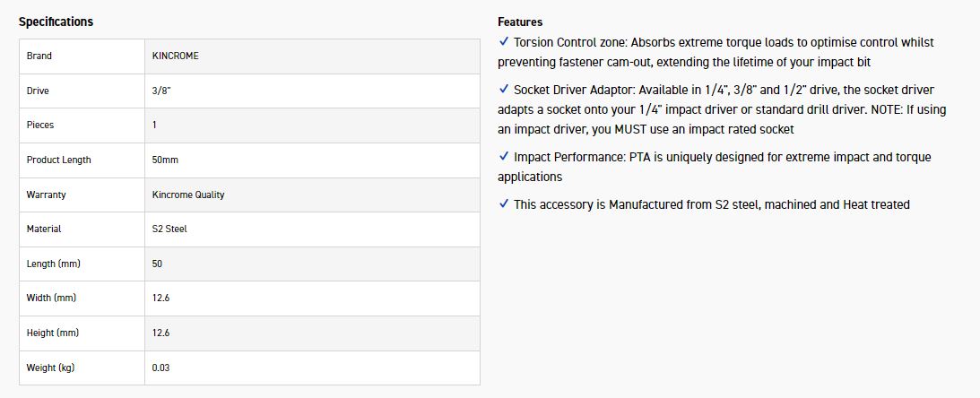Click the Warranty row label
The image size is (980, 398).
tap(47, 195)
